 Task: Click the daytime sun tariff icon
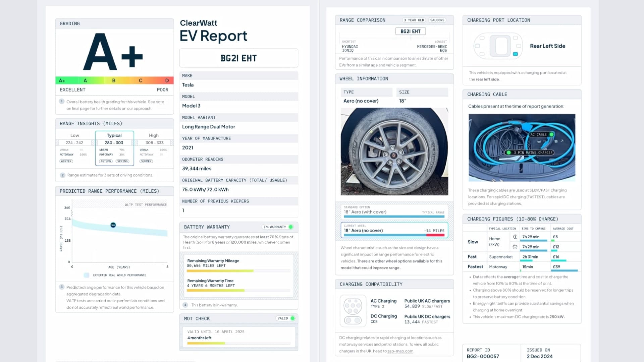(x=515, y=247)
